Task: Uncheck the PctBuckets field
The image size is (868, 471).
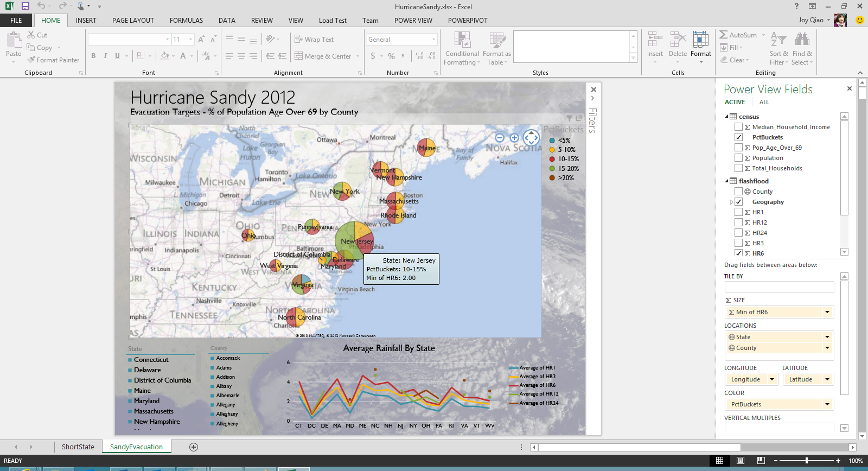Action: (x=738, y=137)
